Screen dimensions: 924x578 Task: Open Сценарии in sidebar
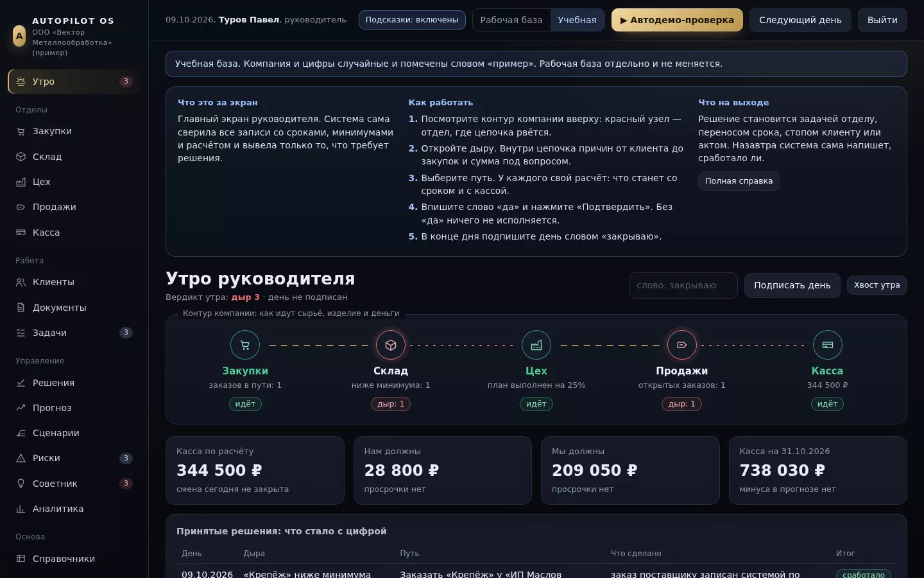coord(73,433)
